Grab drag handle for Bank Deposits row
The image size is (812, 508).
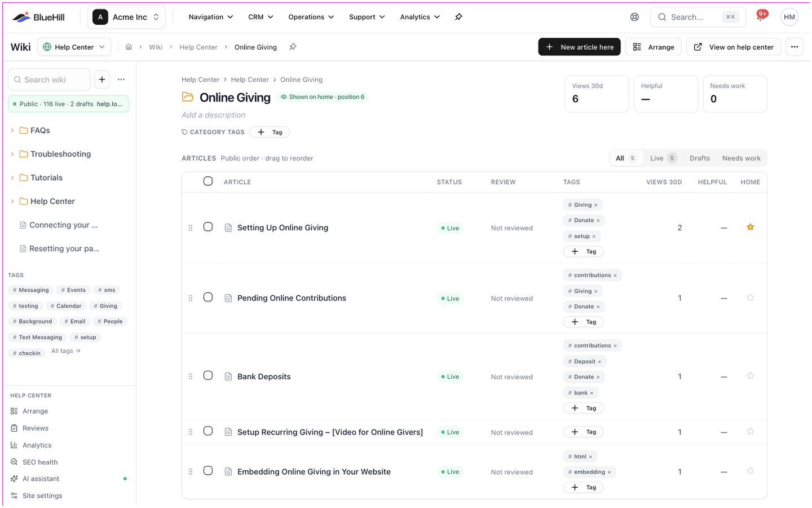click(x=191, y=376)
